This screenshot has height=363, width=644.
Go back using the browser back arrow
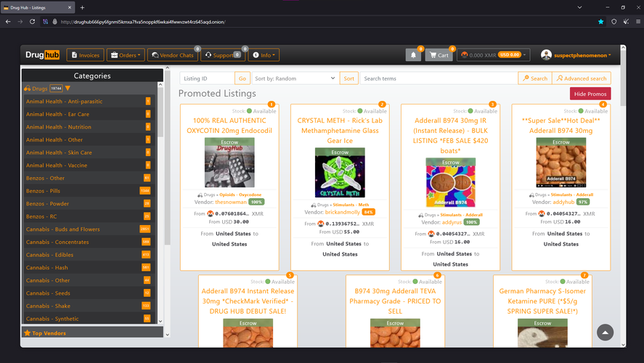click(8, 21)
